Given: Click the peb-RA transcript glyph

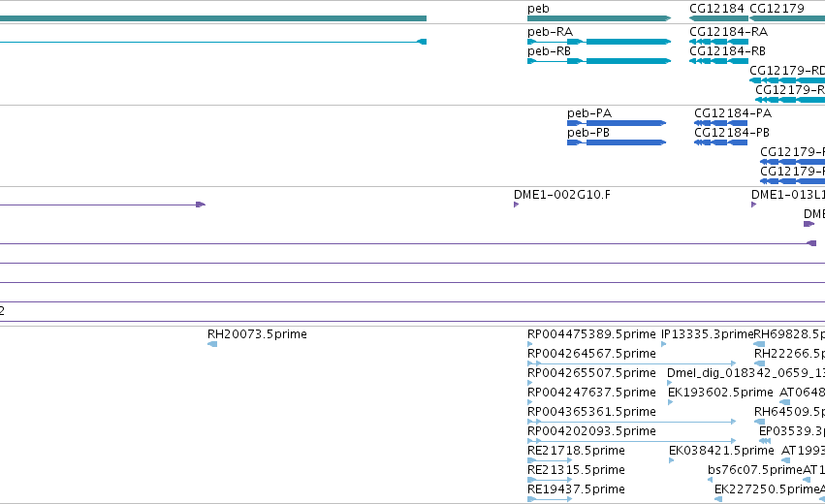Looking at the screenshot, I should (599, 42).
